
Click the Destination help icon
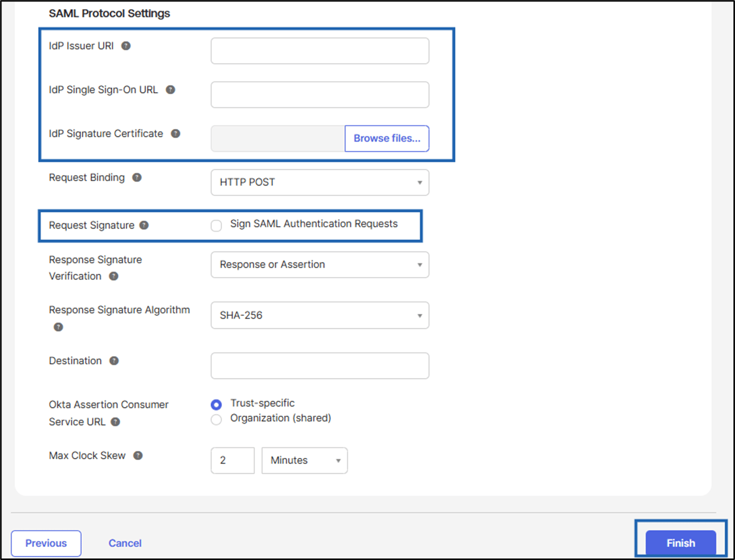114,361
